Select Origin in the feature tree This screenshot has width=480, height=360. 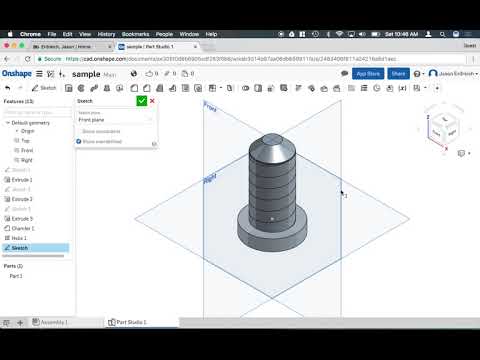click(x=27, y=131)
